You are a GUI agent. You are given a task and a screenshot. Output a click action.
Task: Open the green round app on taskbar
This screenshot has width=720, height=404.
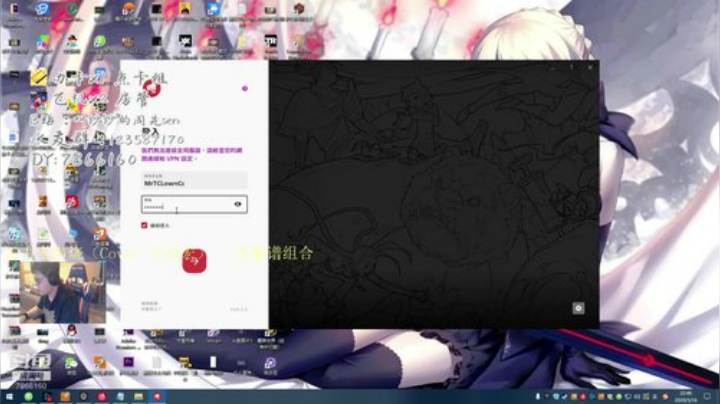(x=28, y=396)
